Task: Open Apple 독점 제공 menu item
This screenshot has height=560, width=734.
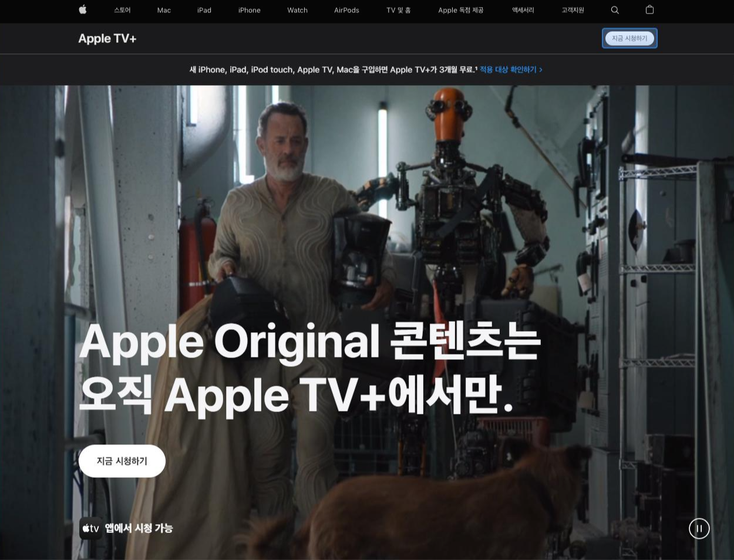Action: click(461, 10)
